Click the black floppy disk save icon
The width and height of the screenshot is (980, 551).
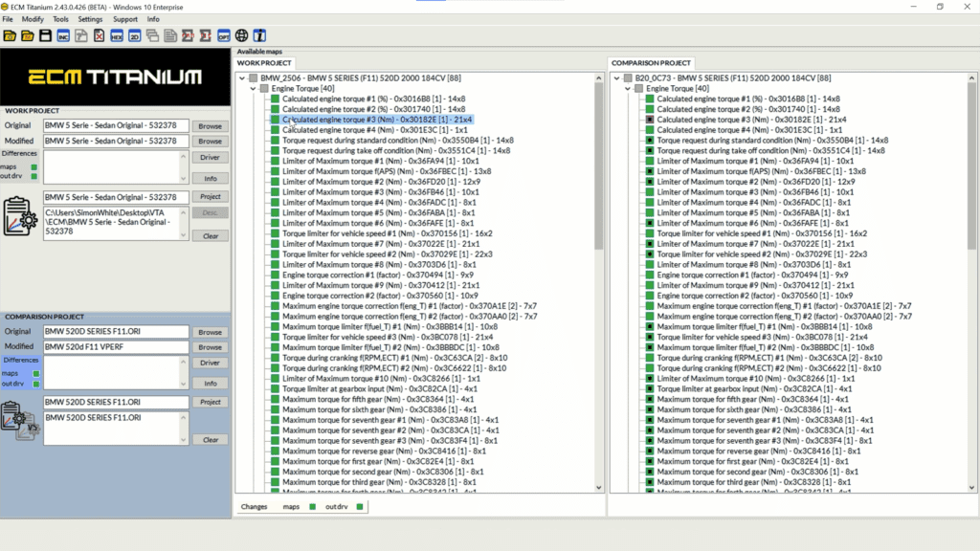45,36
